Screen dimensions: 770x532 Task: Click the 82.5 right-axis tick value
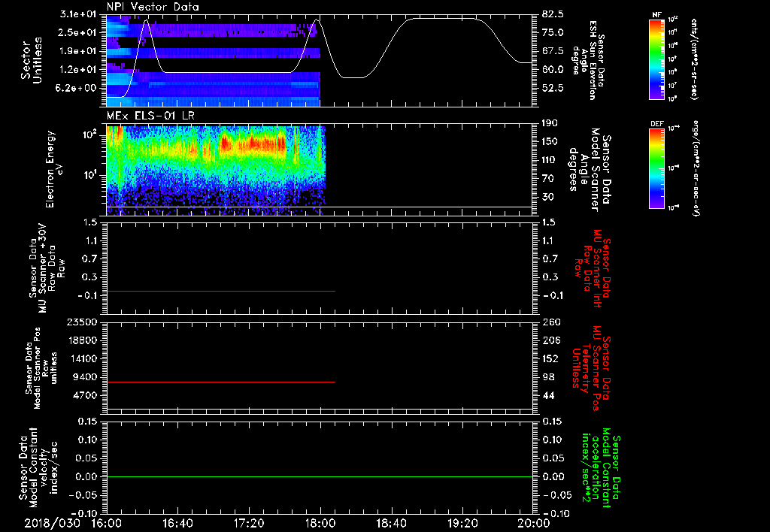pos(553,14)
